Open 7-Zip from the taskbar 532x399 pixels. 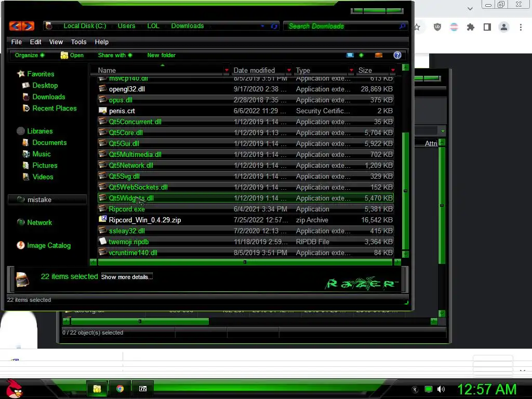point(143,389)
